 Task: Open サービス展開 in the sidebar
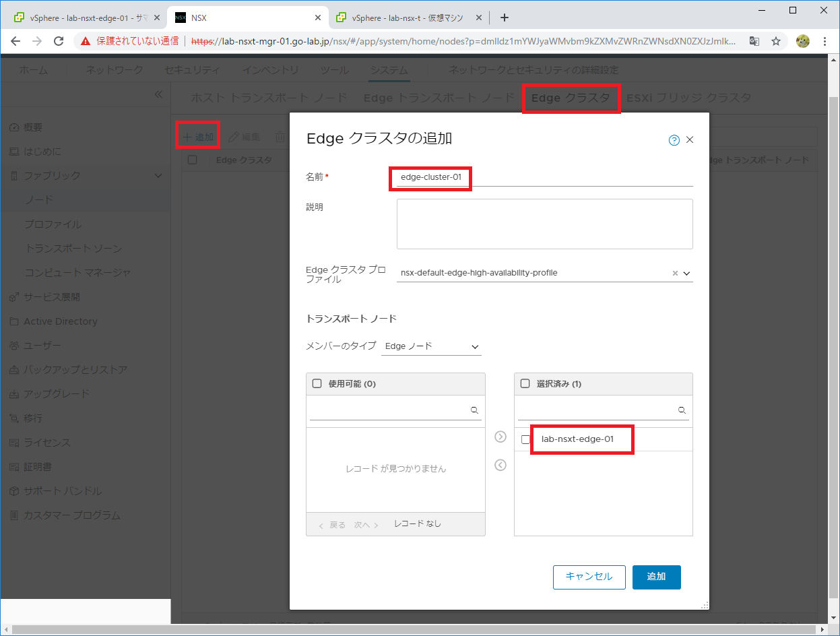click(x=52, y=297)
